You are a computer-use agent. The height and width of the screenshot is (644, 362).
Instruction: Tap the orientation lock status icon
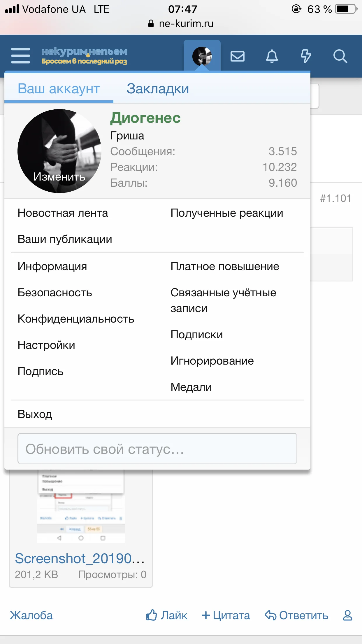click(296, 9)
